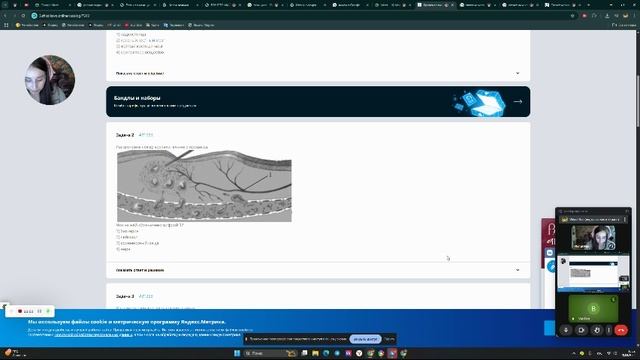Open File Explorer from the taskbar
The image size is (640, 360).
click(x=315, y=353)
